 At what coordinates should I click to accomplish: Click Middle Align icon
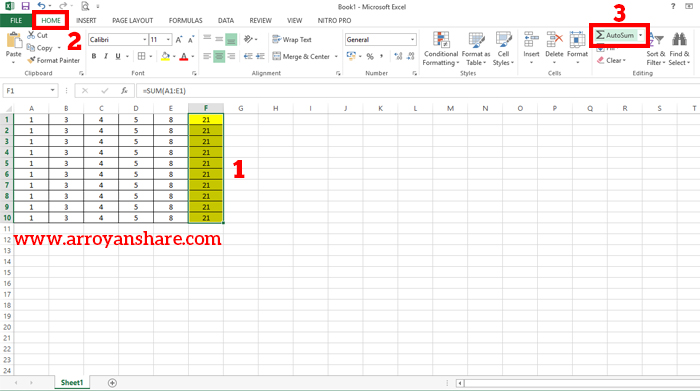[x=219, y=39]
